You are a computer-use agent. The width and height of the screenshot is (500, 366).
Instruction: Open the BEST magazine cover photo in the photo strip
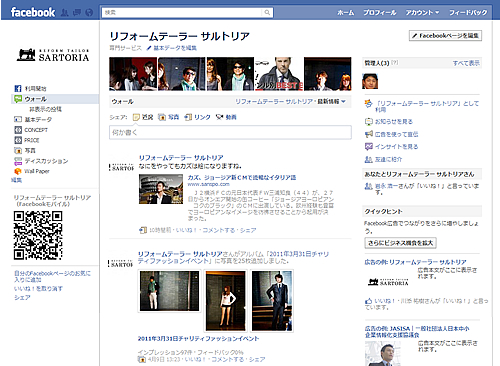(279, 74)
